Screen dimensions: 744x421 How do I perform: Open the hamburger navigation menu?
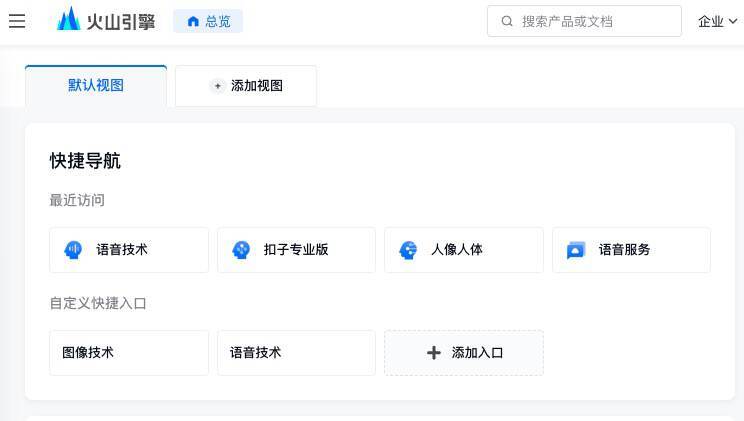point(17,21)
